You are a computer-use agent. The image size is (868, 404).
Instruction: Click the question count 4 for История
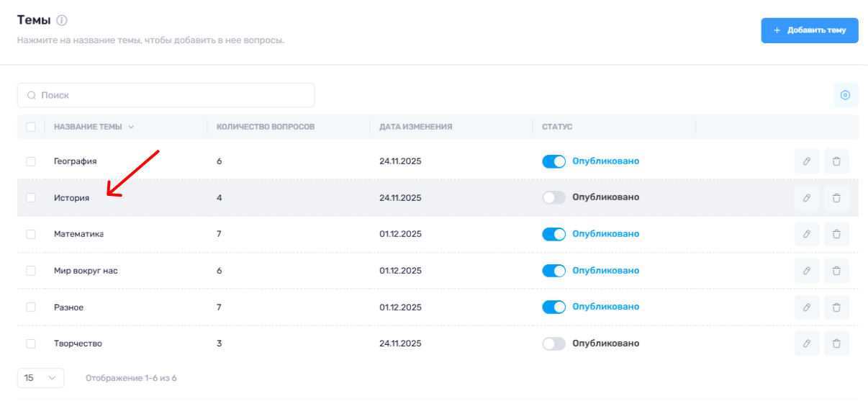(220, 197)
